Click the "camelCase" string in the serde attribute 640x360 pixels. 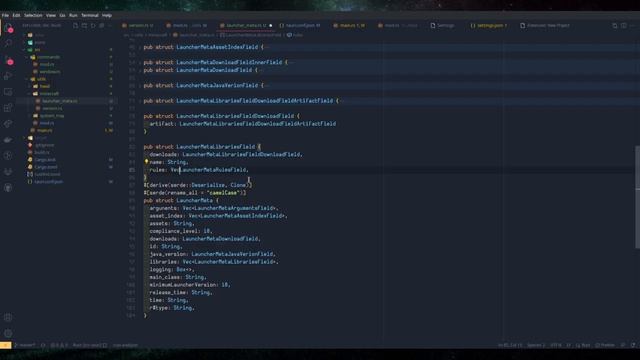(x=223, y=193)
